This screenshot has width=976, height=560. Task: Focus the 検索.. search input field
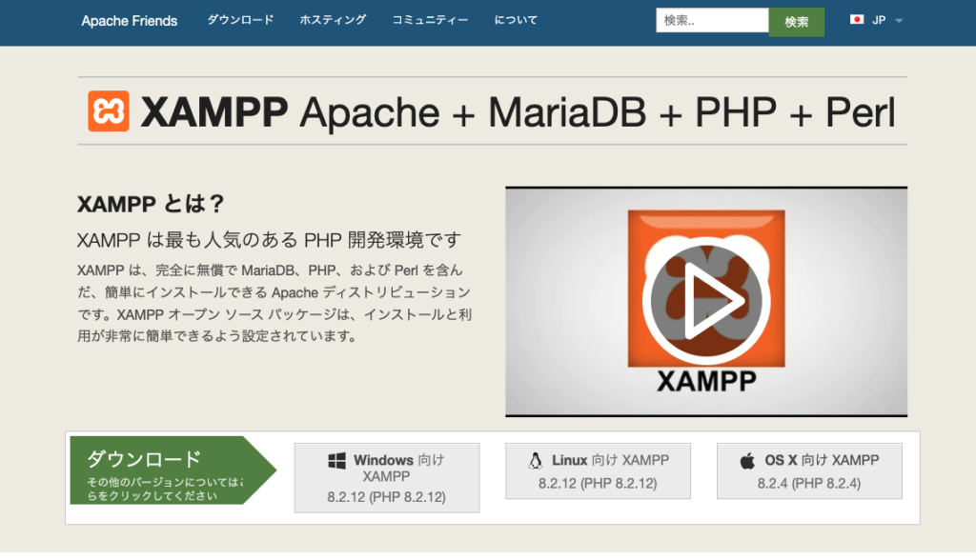coord(713,21)
